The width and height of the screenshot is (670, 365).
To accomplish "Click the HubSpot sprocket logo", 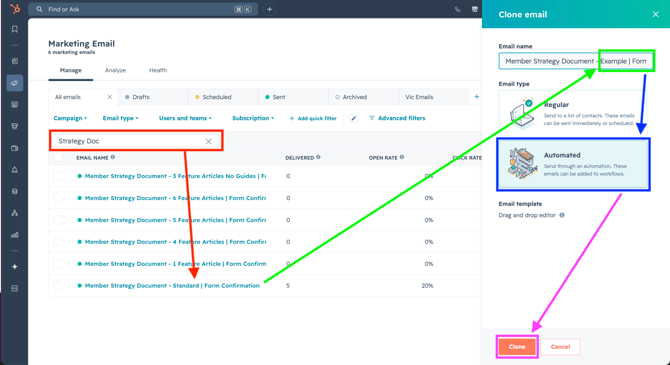I will coord(15,9).
